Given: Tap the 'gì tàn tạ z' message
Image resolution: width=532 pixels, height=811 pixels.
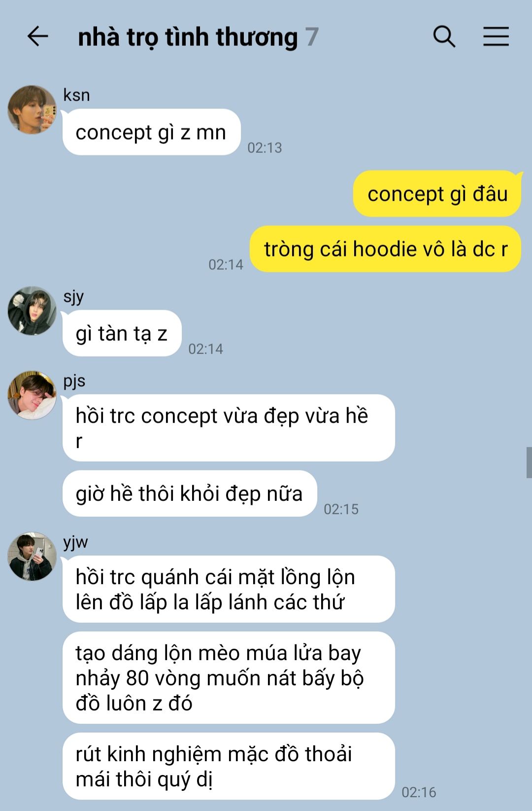Looking at the screenshot, I should coord(122,333).
